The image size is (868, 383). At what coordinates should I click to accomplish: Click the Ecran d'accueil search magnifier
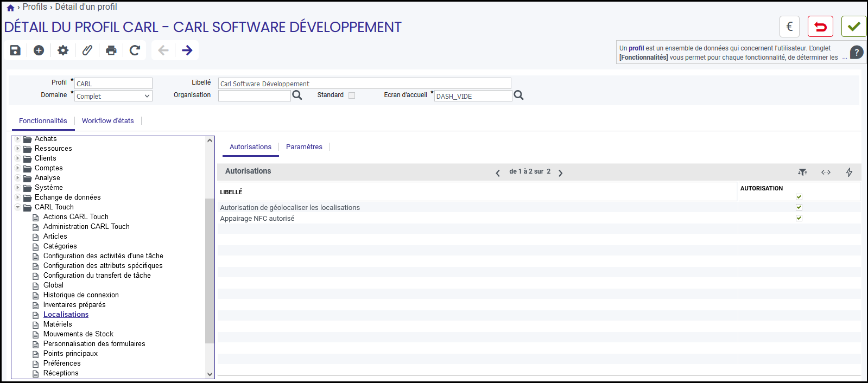click(x=518, y=95)
